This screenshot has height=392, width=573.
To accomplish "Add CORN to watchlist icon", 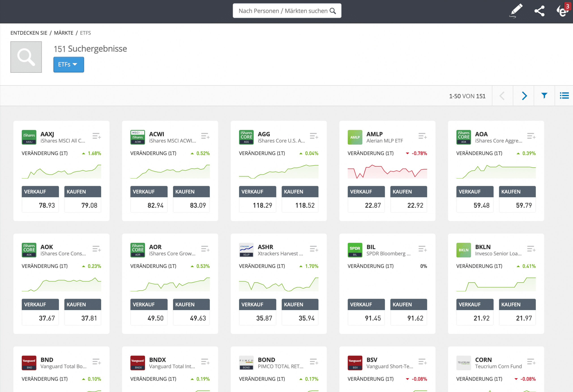I will 531,362.
